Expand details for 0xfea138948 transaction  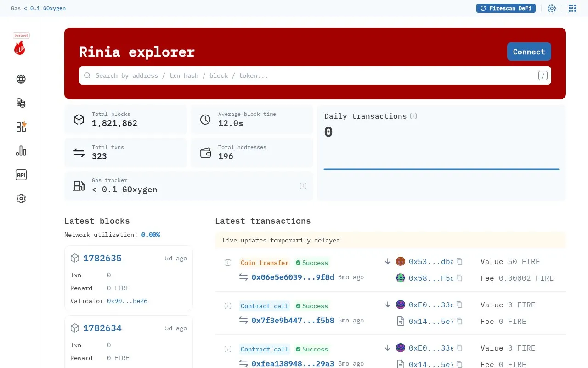click(227, 349)
